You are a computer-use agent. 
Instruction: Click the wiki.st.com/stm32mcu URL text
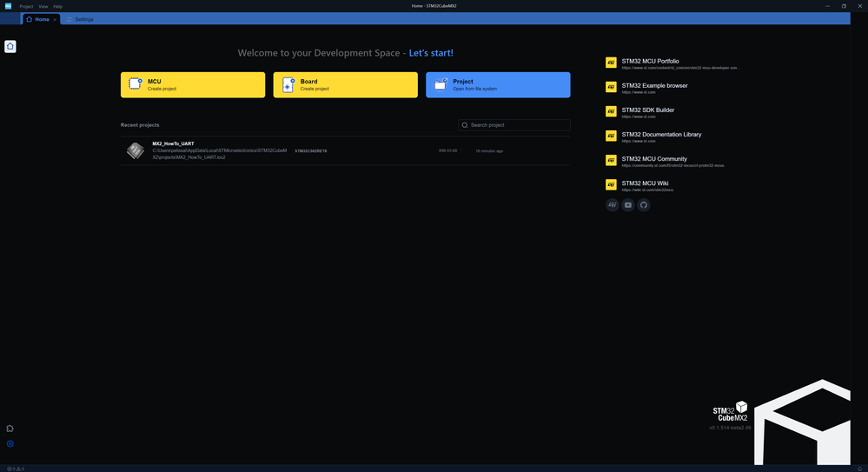(647, 190)
